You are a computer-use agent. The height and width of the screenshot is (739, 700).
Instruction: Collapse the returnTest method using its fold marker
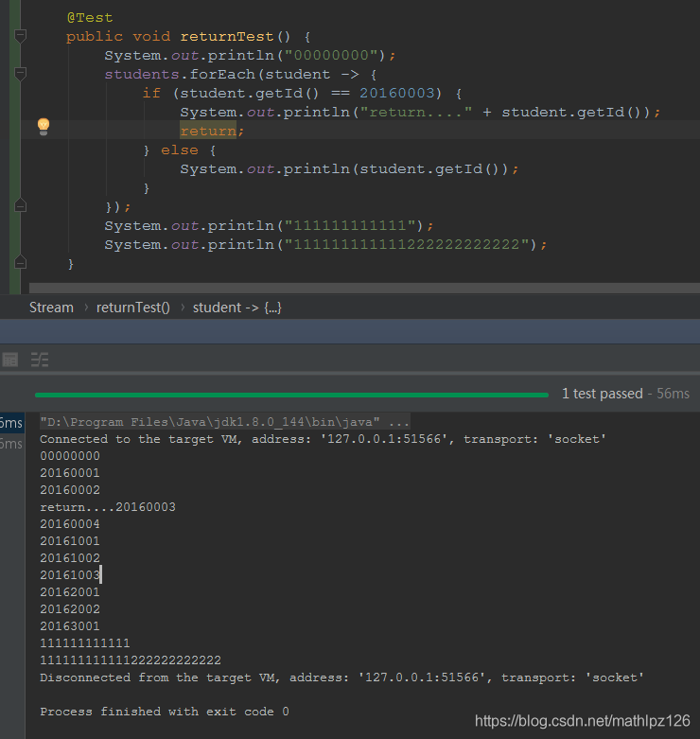pyautogui.click(x=21, y=36)
